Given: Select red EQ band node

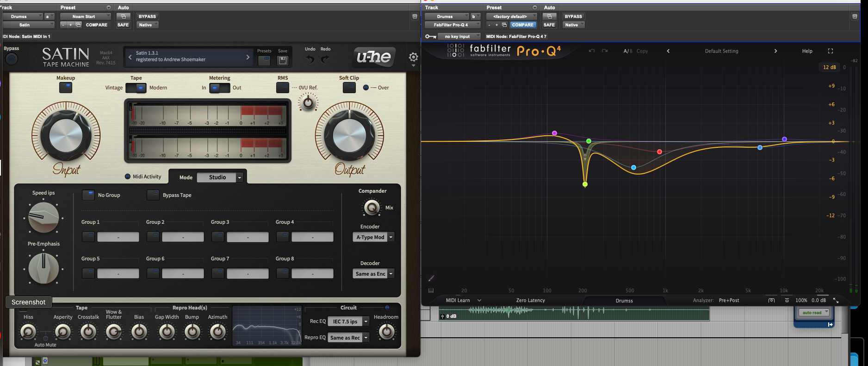Looking at the screenshot, I should 659,151.
